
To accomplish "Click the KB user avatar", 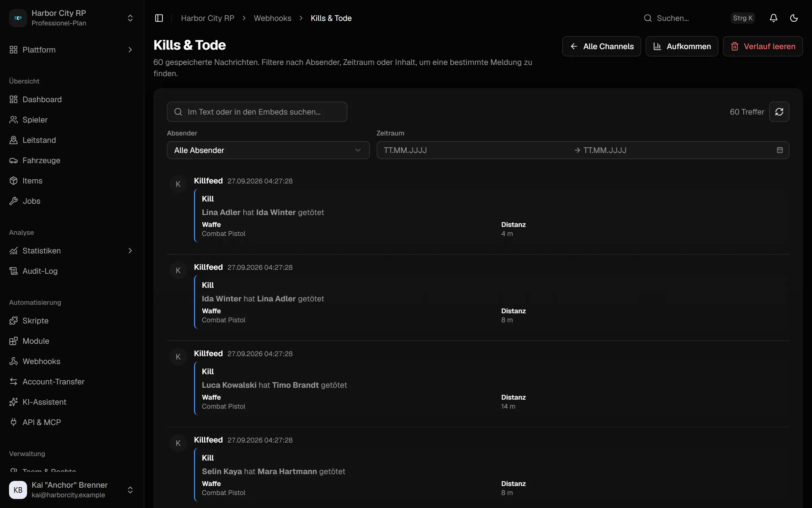I will (18, 490).
